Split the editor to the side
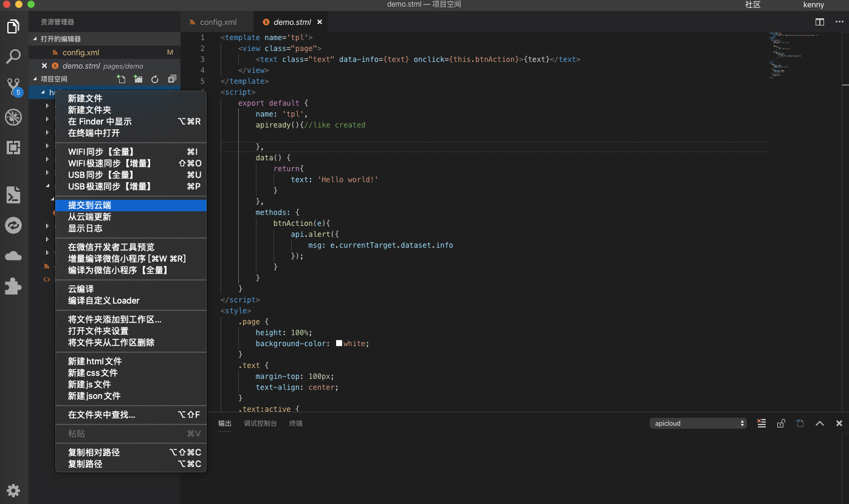849x504 pixels. (x=820, y=22)
